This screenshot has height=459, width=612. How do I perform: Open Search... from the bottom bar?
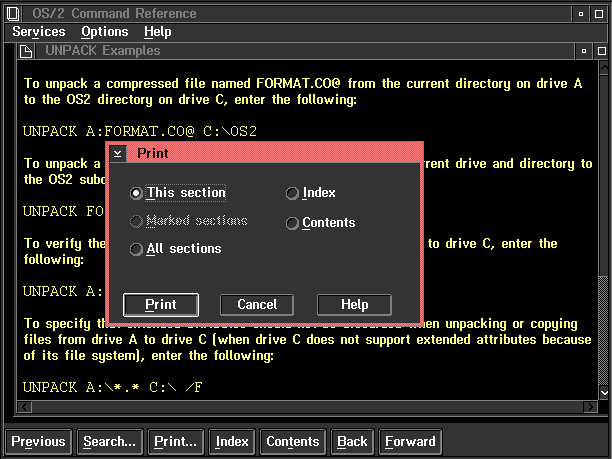coord(110,442)
